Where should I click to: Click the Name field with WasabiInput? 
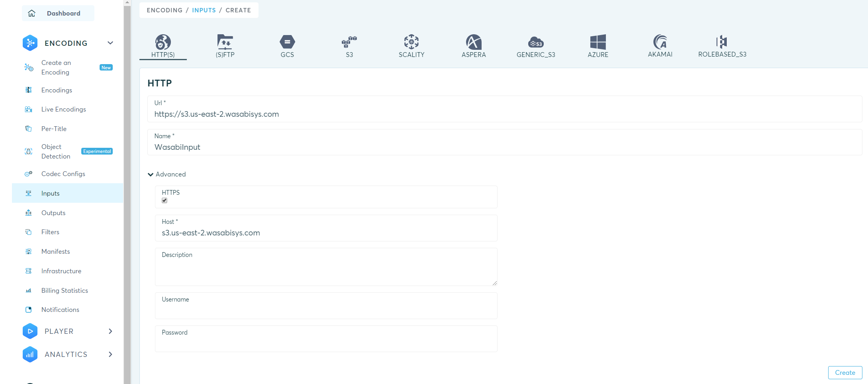[505, 142]
